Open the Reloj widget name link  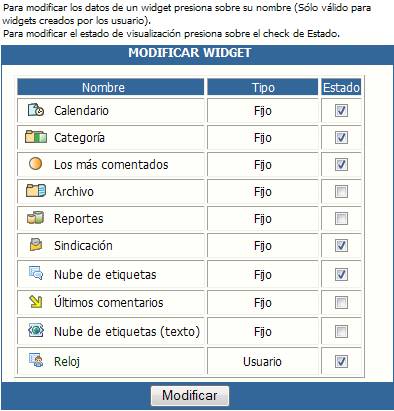(x=67, y=362)
